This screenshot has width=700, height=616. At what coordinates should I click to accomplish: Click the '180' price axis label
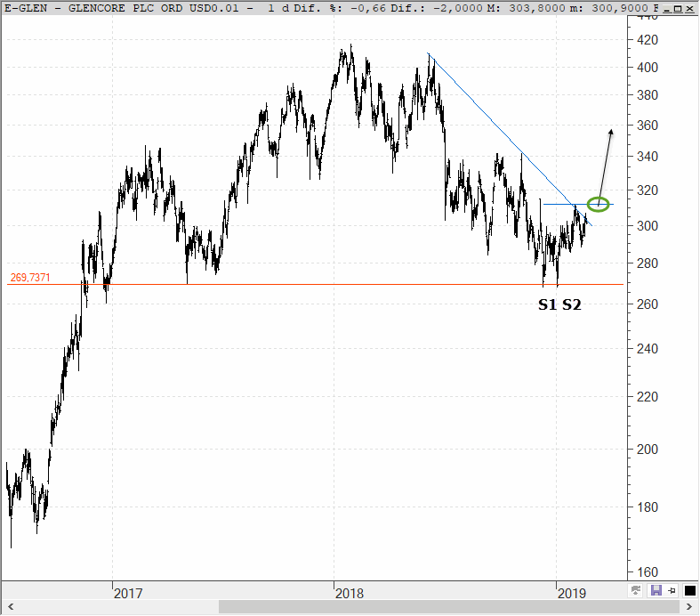click(x=648, y=507)
